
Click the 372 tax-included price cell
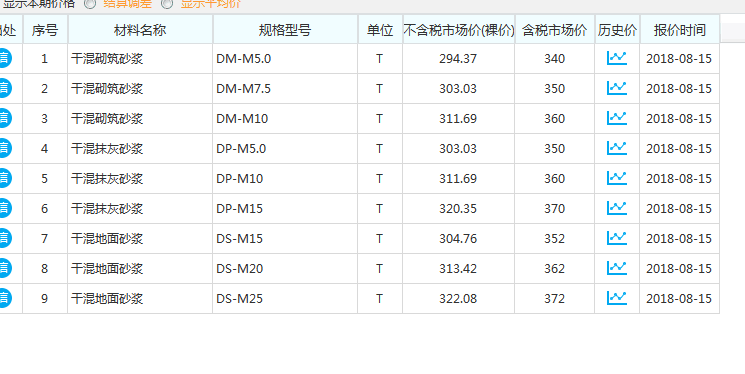click(554, 298)
